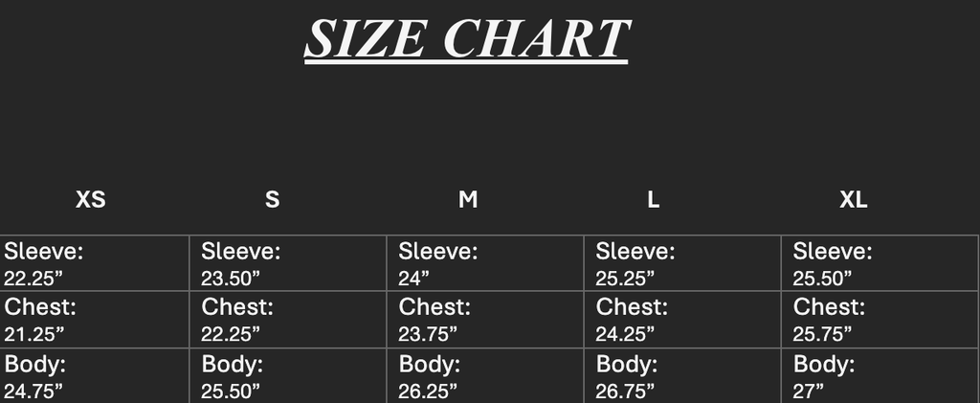Image resolution: width=980 pixels, height=403 pixels.
Task: Click the S Chest 22.25" cell
Action: click(291, 320)
